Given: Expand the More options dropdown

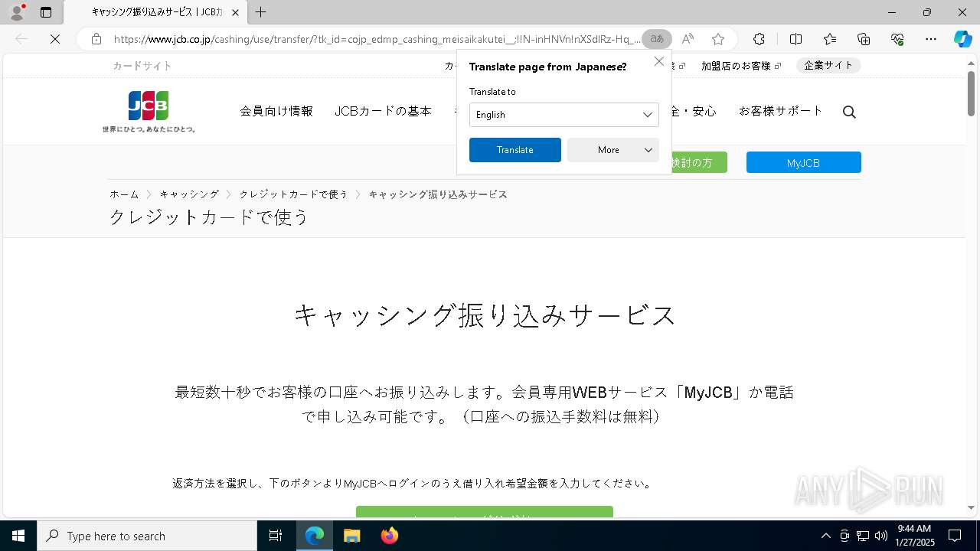Looking at the screenshot, I should (x=613, y=150).
